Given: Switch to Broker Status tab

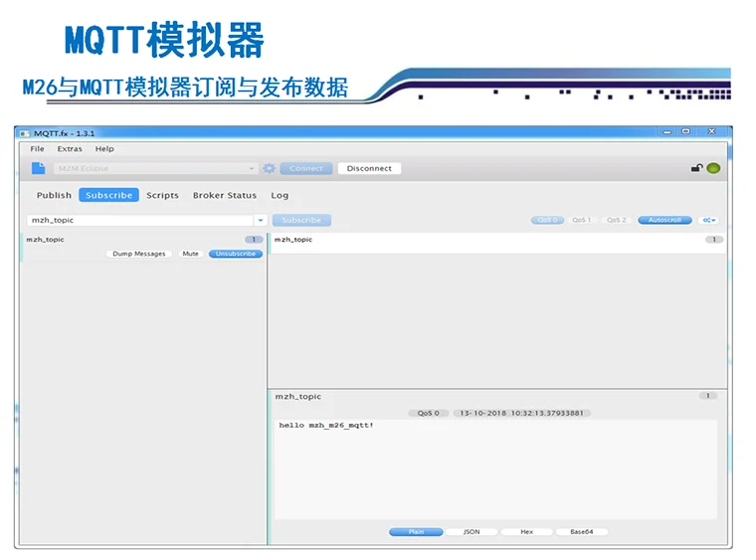Looking at the screenshot, I should click(225, 195).
